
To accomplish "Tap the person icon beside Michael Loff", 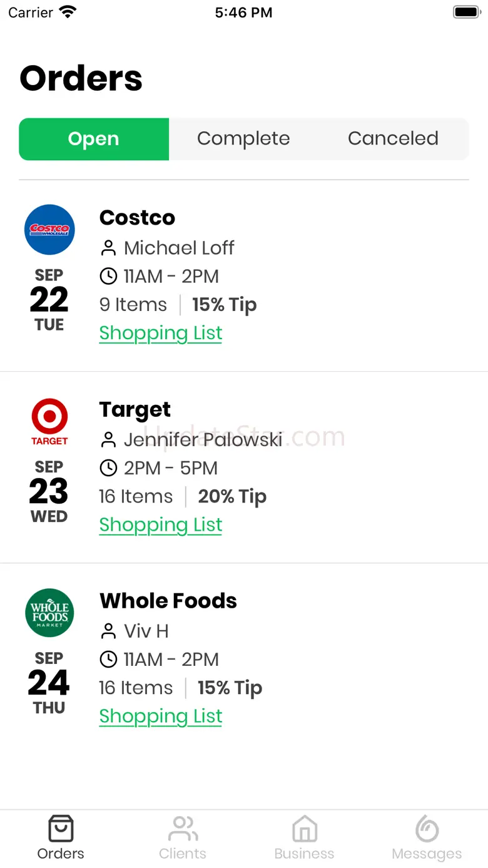I will point(108,248).
